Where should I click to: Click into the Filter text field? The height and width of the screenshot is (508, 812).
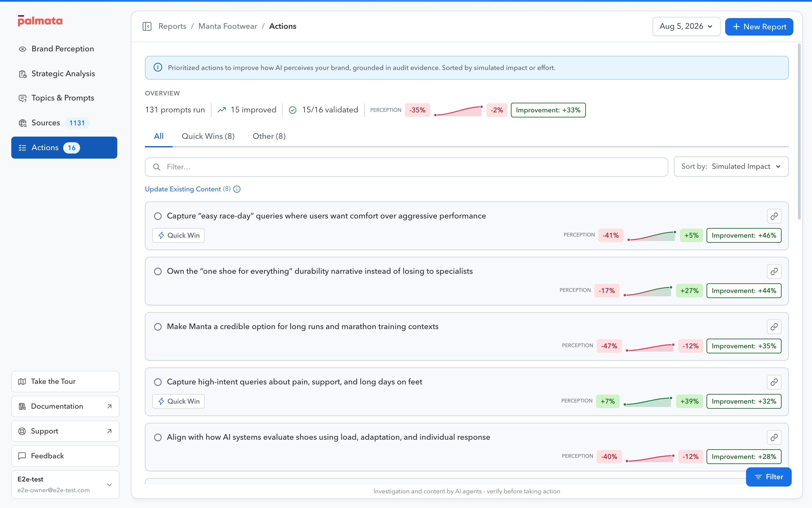[x=406, y=167]
